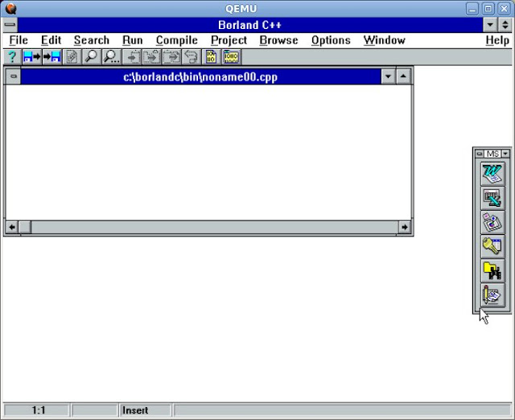Open the Help menu
Screen dimensions: 515x420
click(x=497, y=40)
